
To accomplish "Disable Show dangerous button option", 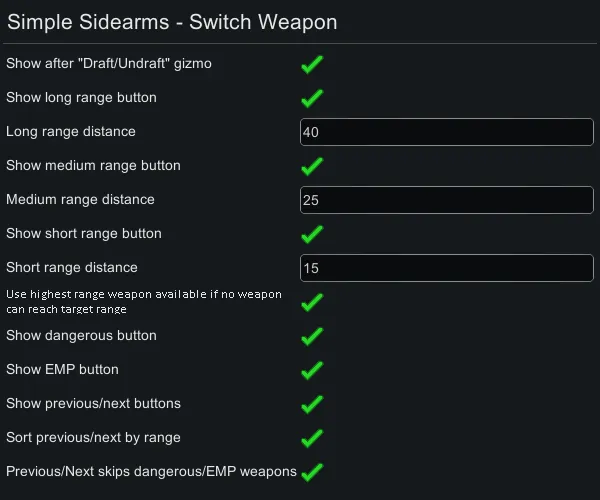I will point(312,336).
